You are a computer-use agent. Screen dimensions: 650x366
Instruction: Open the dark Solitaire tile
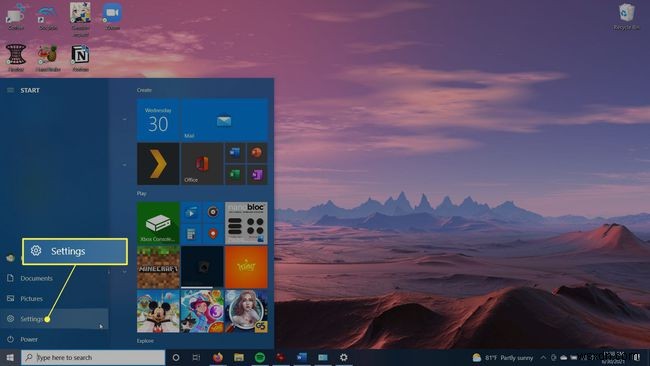(x=202, y=267)
